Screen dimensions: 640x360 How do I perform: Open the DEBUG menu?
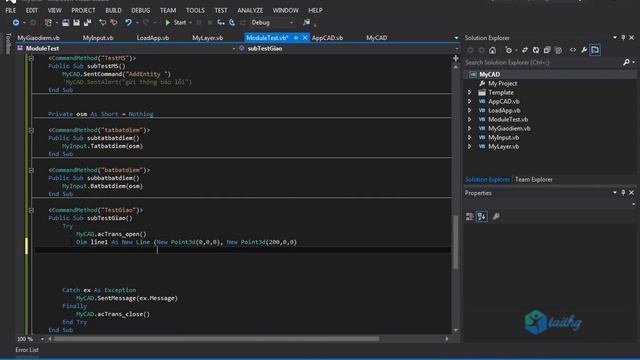pos(141,10)
